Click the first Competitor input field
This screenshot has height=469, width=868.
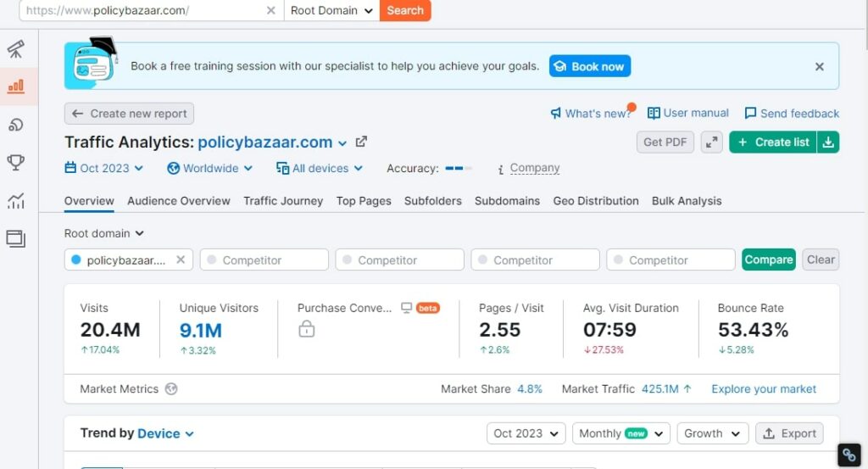[x=264, y=260]
